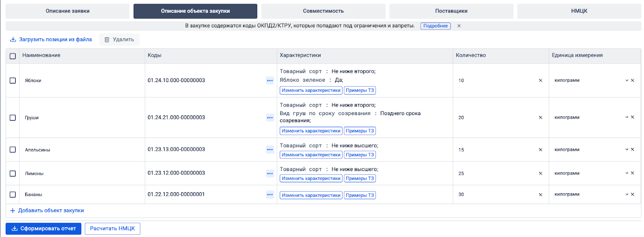
Task: Open the НМЦК tab
Action: pos(579,11)
